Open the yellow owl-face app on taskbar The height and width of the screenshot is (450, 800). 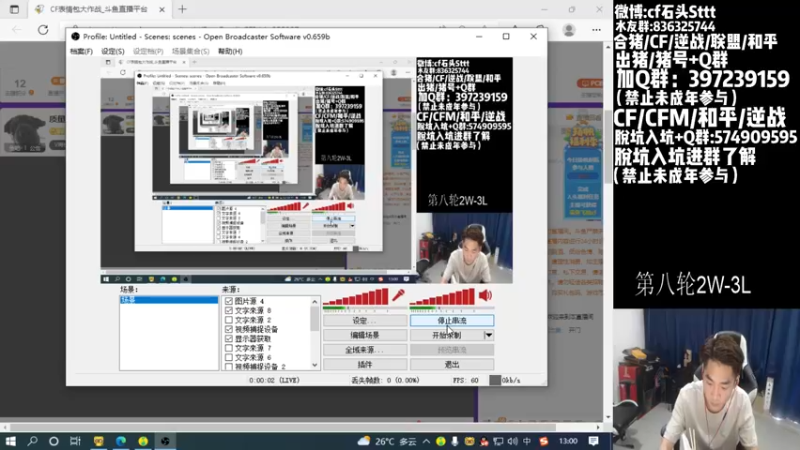point(98,441)
